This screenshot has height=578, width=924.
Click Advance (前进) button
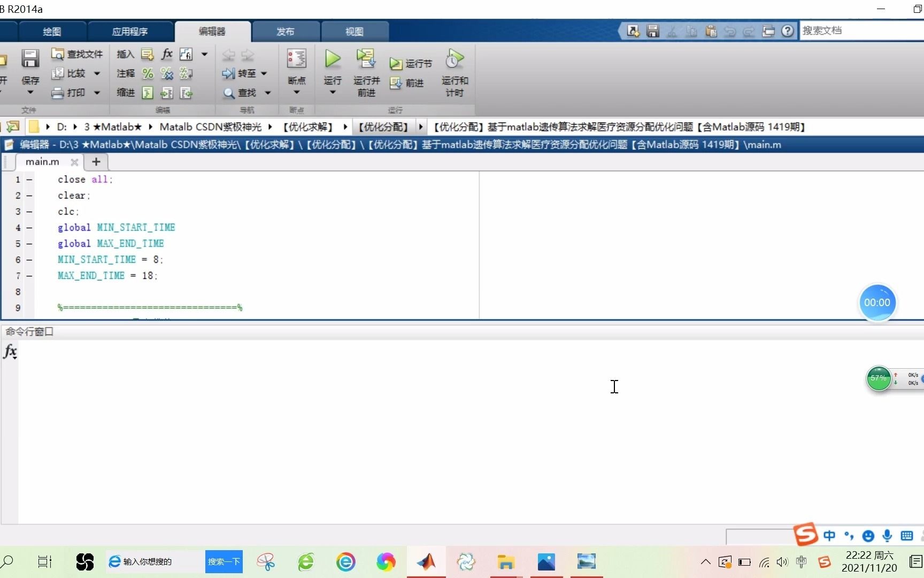[407, 83]
